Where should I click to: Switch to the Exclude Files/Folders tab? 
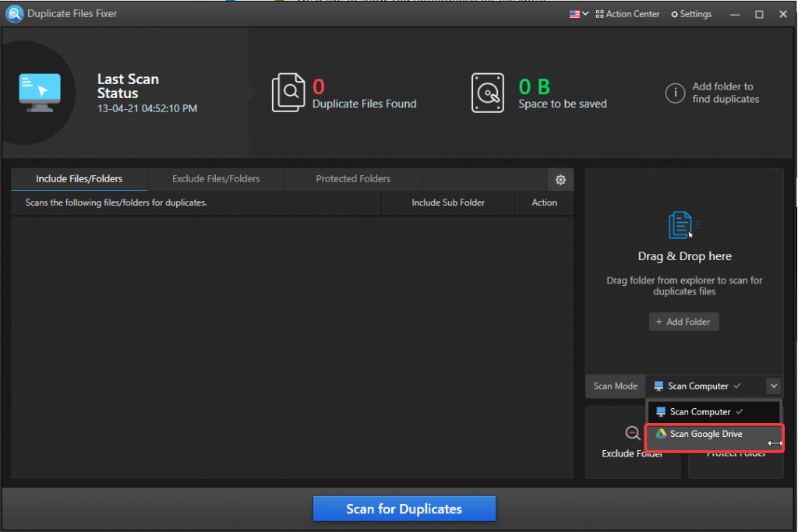tap(216, 179)
